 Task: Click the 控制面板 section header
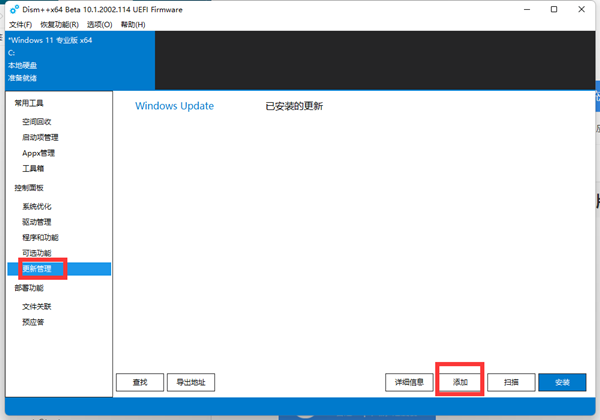tap(29, 187)
